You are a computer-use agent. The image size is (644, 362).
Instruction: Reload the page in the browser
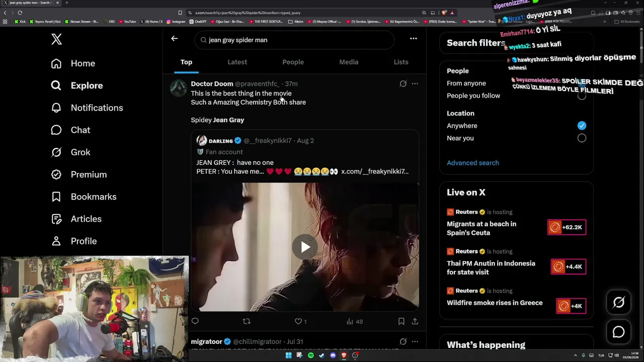pos(20,13)
